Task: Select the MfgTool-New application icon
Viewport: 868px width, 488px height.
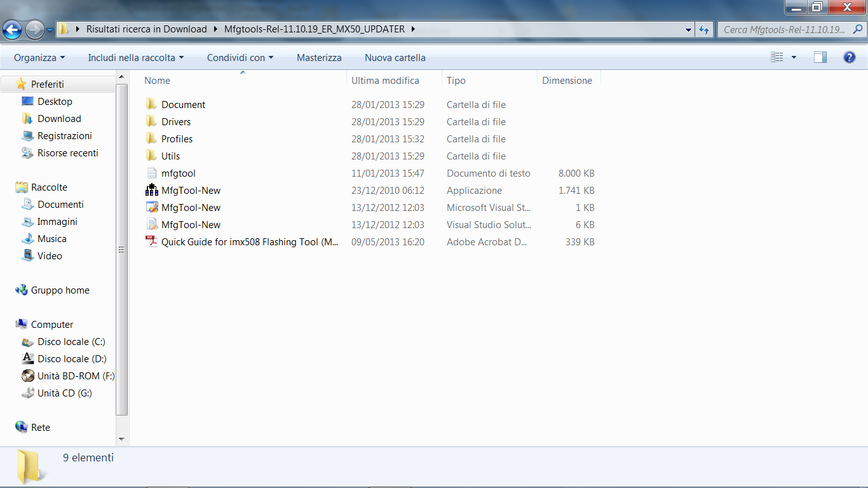Action: [151, 190]
